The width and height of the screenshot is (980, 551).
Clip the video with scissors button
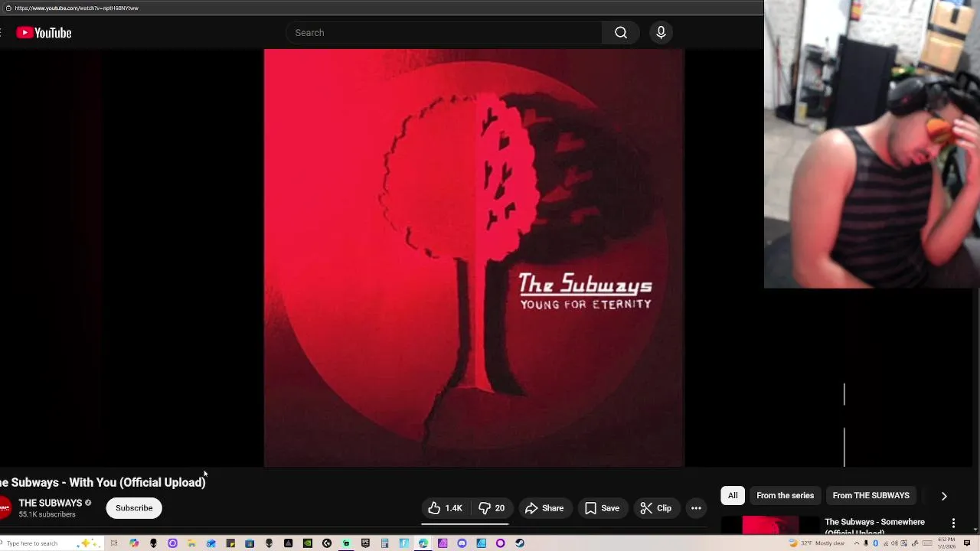(656, 508)
